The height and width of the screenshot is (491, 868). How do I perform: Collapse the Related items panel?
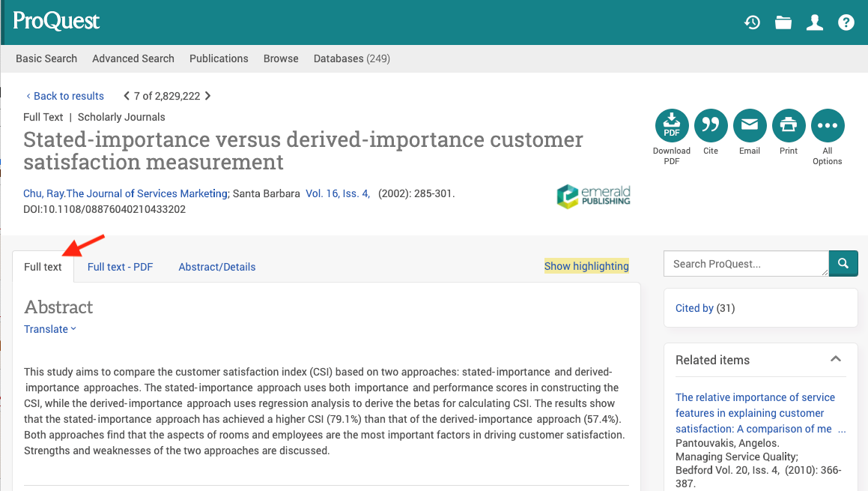click(x=836, y=360)
